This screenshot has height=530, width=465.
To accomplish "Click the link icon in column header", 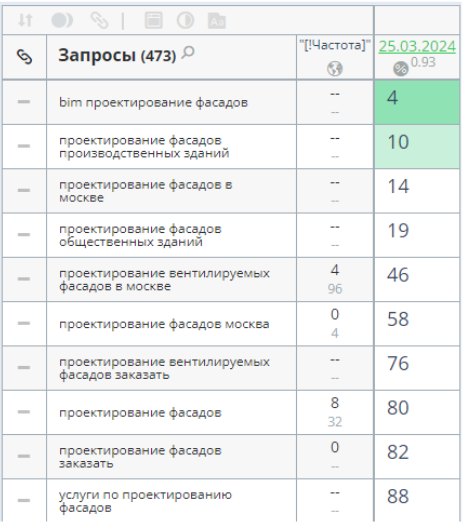I will coord(25,56).
